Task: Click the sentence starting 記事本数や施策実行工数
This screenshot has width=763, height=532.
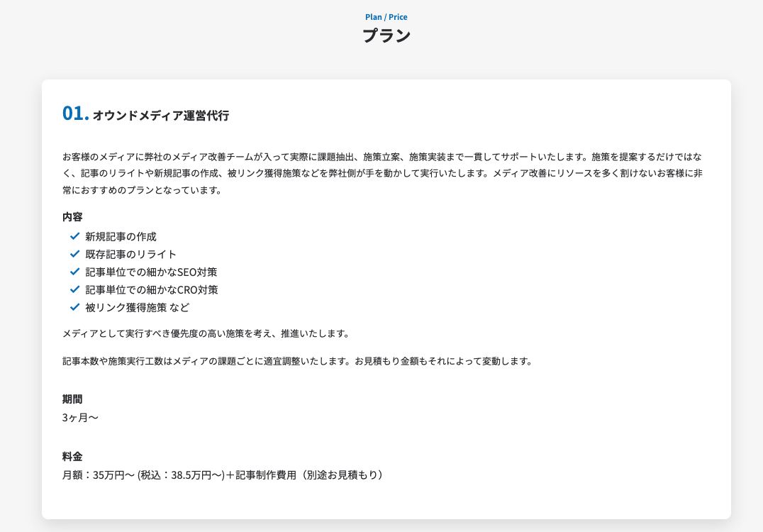Action: 298,361
